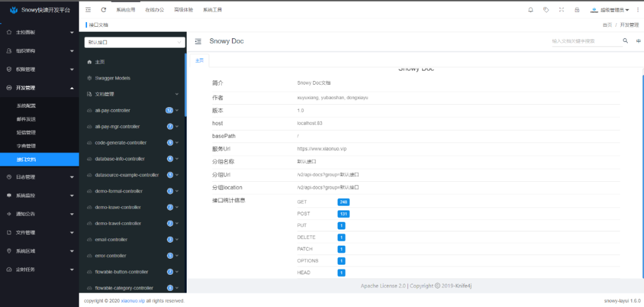Expand the code-generate-controller chevron
The height and width of the screenshot is (307, 644).
pos(177,143)
